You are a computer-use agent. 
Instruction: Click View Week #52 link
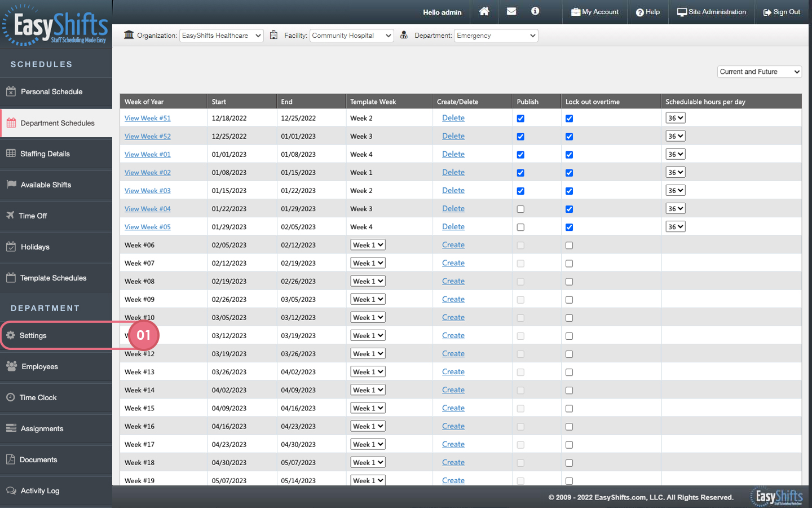(147, 137)
